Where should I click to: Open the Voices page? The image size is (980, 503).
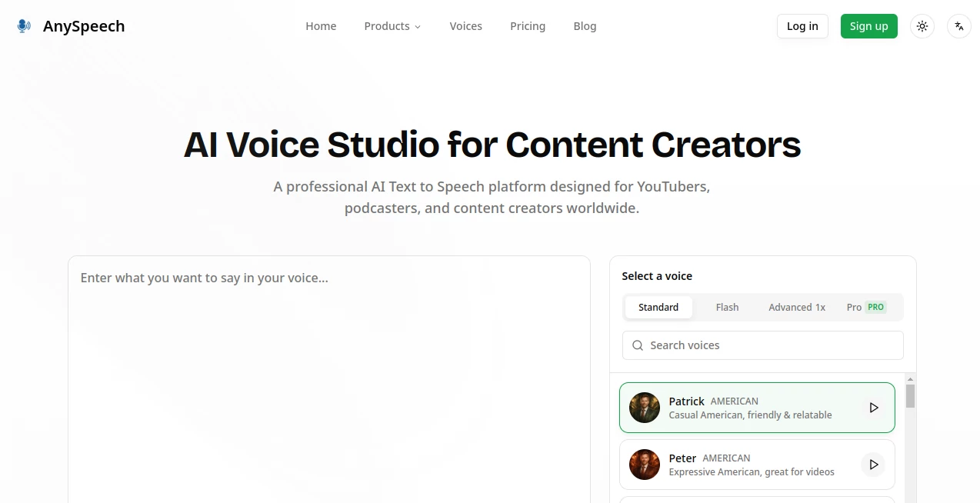[x=465, y=26]
